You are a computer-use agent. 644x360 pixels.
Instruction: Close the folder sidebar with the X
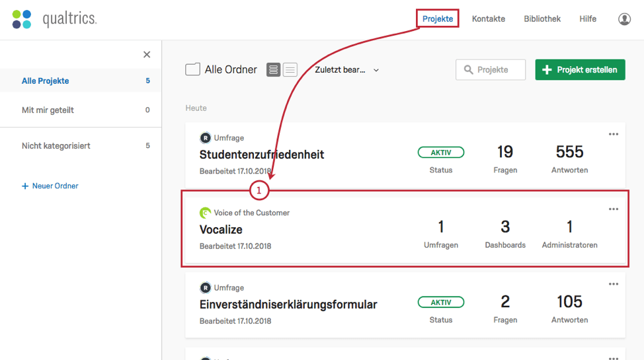tap(147, 55)
